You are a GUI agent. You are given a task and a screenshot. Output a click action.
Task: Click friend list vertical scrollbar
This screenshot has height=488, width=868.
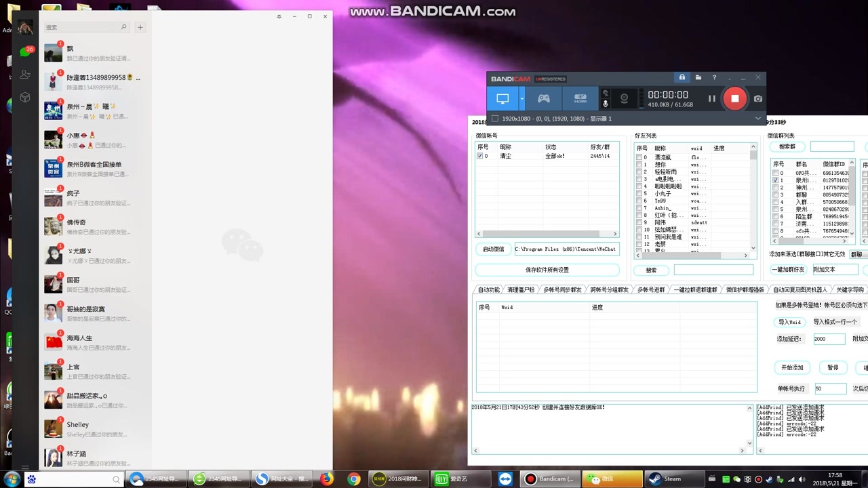pos(753,197)
